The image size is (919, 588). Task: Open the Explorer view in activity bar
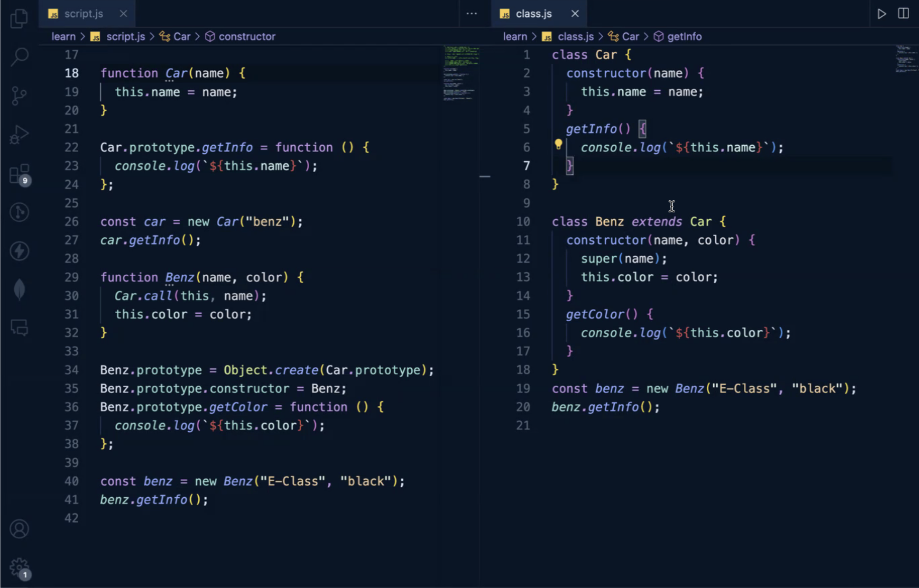point(19,18)
